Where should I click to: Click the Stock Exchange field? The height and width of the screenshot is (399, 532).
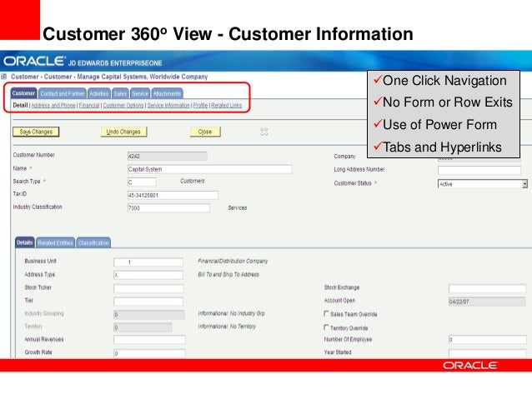click(x=487, y=288)
